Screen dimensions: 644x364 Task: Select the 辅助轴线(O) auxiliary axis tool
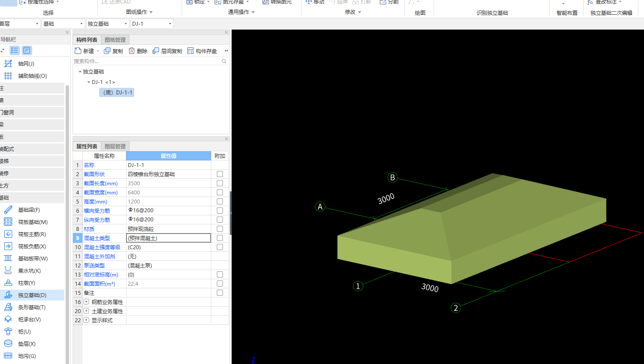pyautogui.click(x=8, y=76)
